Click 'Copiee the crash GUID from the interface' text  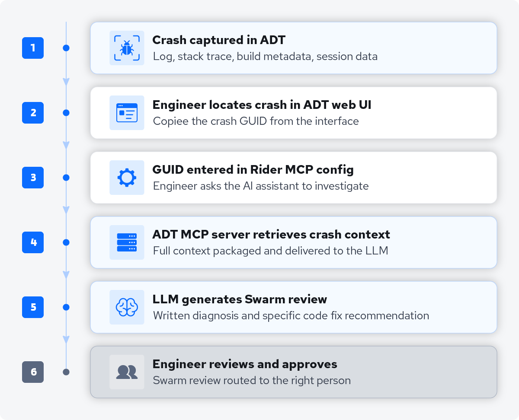click(256, 121)
